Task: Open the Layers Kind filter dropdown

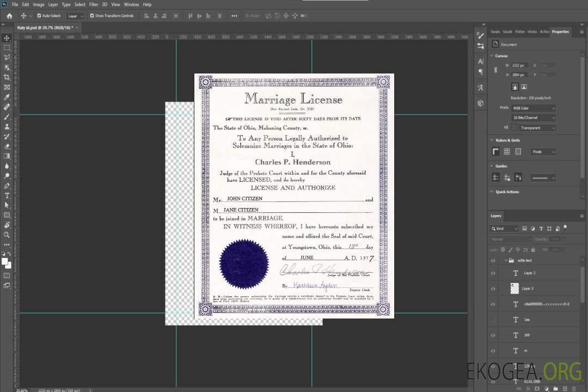Action: point(504,229)
